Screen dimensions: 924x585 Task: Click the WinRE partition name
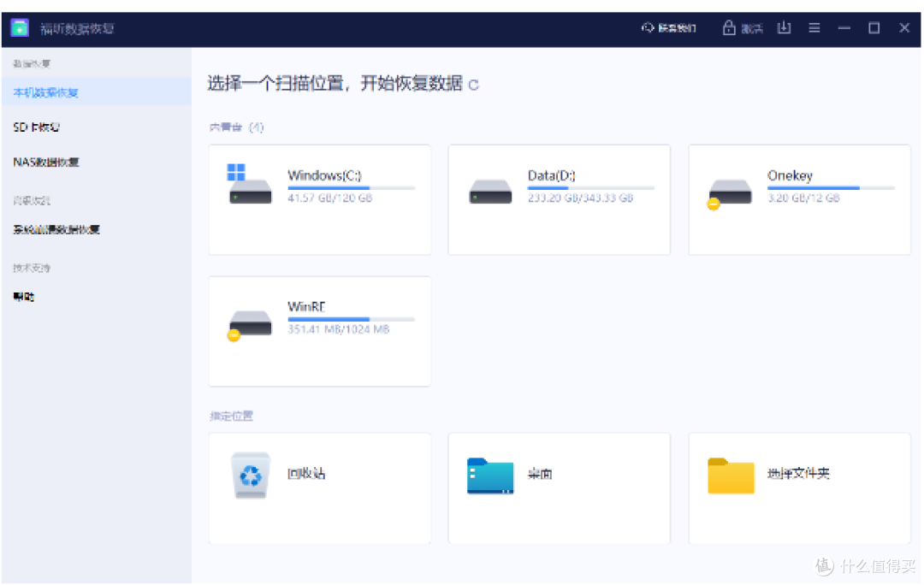point(306,307)
